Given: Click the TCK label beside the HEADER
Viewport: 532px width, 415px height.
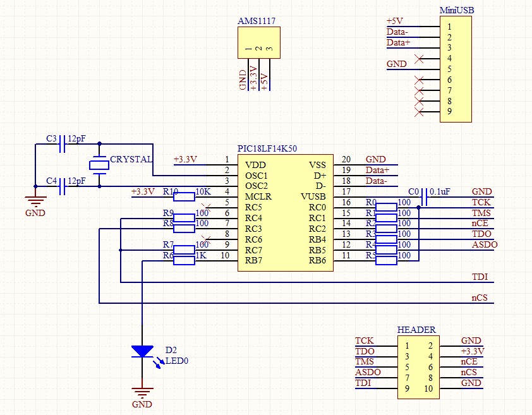Looking at the screenshot, I should tap(363, 340).
